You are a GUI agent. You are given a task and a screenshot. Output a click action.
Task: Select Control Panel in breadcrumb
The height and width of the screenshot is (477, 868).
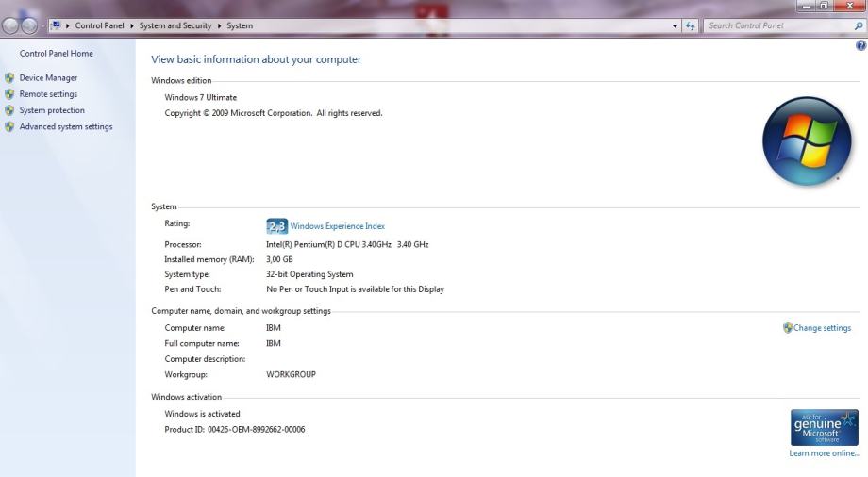click(x=100, y=25)
